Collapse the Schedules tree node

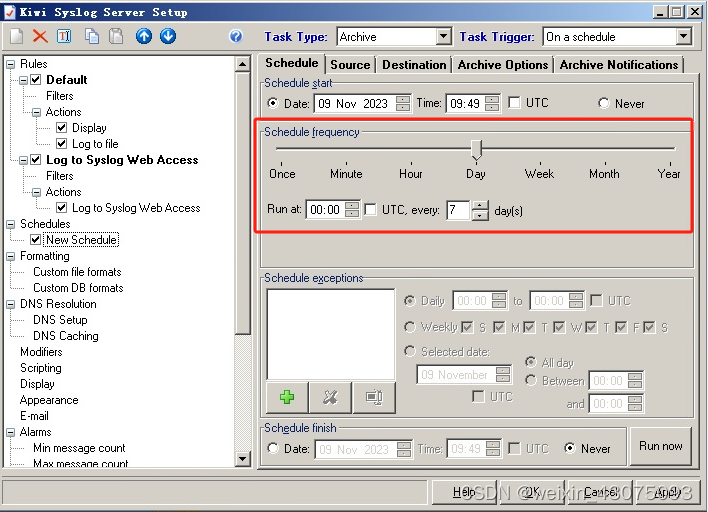(10, 224)
